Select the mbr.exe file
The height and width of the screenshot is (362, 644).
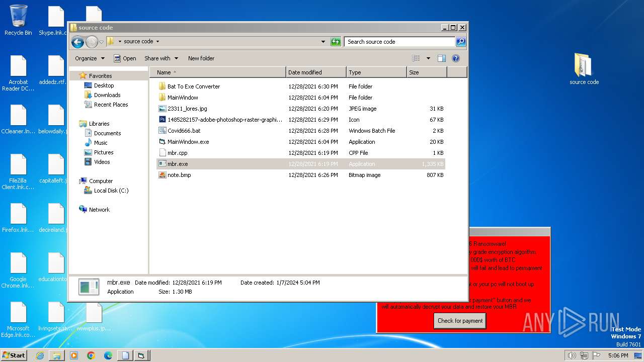click(x=300, y=164)
